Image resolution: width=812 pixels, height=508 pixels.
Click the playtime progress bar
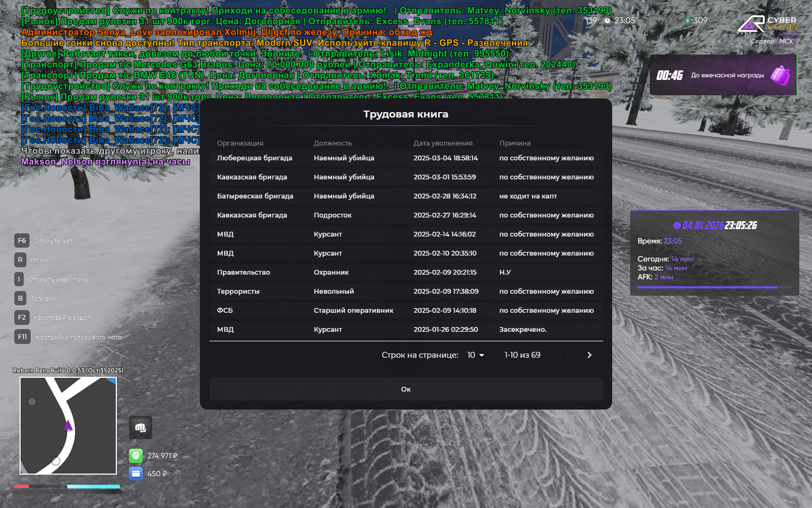(x=714, y=287)
